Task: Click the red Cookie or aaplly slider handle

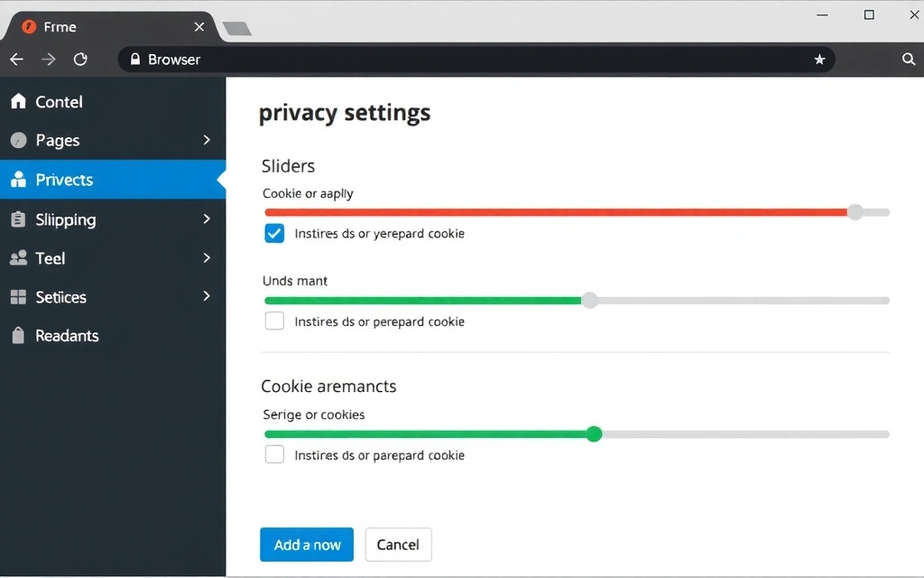Action: [855, 212]
